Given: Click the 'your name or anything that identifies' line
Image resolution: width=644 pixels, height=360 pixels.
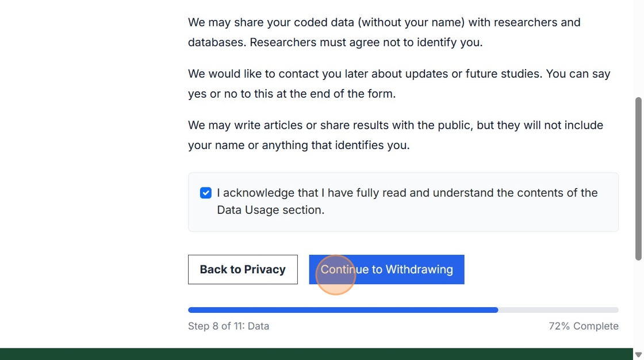Looking at the screenshot, I should click(299, 145).
